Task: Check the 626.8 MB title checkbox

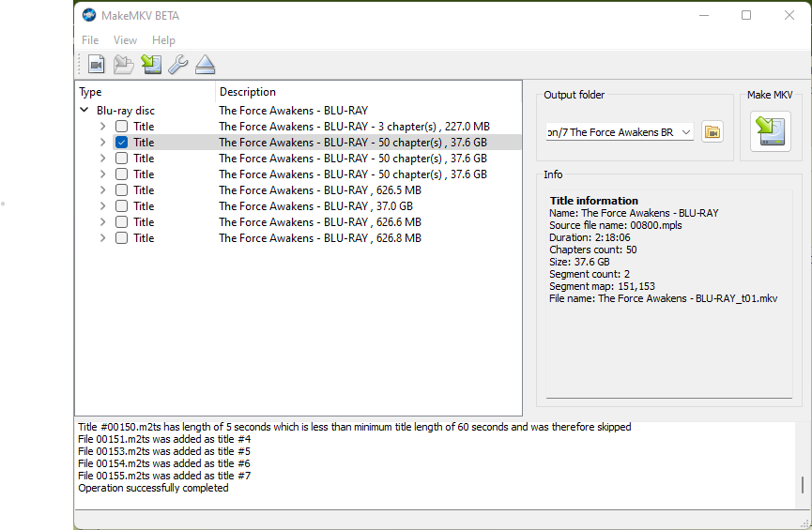Action: point(122,238)
